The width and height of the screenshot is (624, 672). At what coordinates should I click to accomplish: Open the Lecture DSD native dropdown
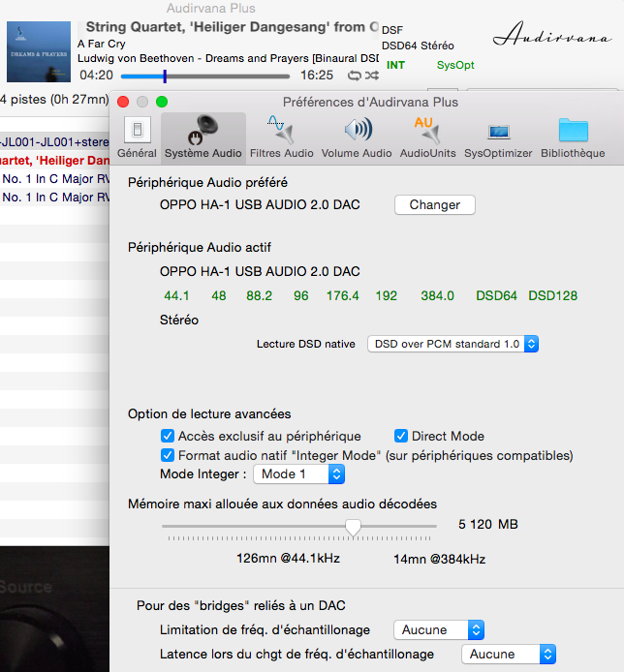click(452, 344)
